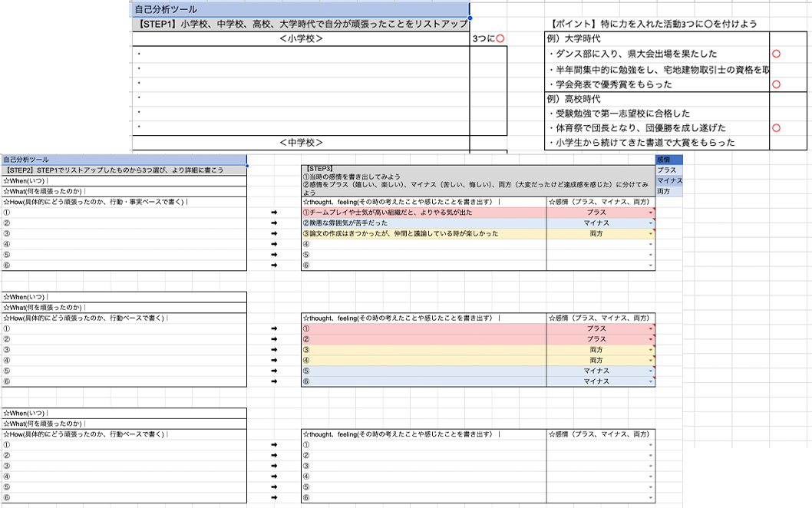Open the empty emotion dropdown in first table row ④
Screen dimensions: 812x508
point(651,244)
